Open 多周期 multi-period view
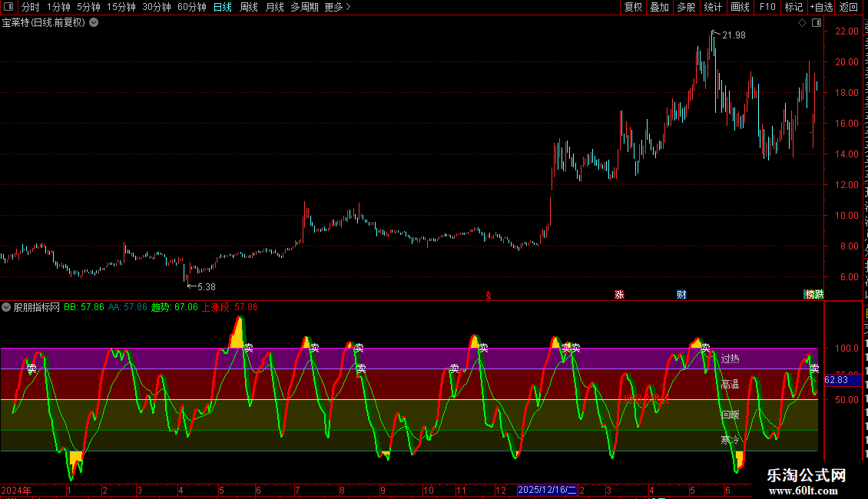The height and width of the screenshot is (499, 868). click(304, 7)
